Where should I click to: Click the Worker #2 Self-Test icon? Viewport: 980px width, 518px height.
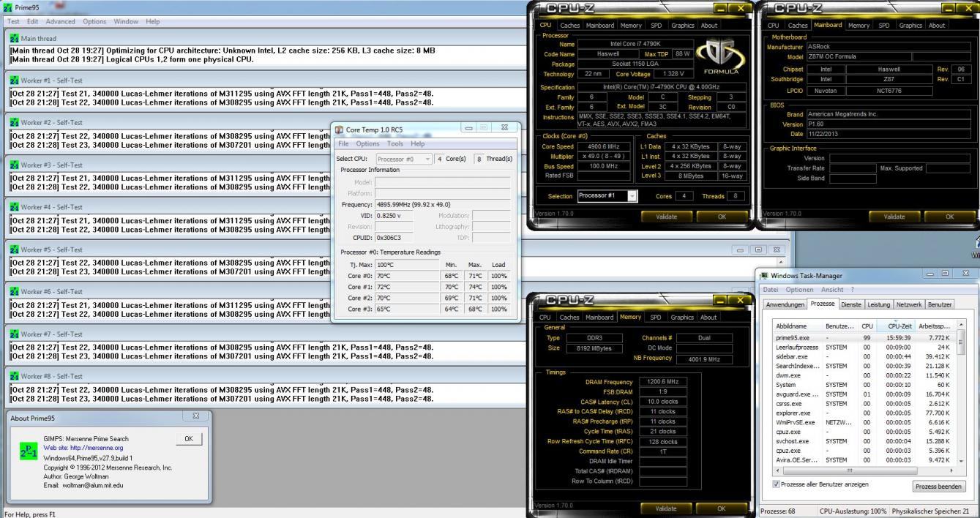tap(15, 123)
